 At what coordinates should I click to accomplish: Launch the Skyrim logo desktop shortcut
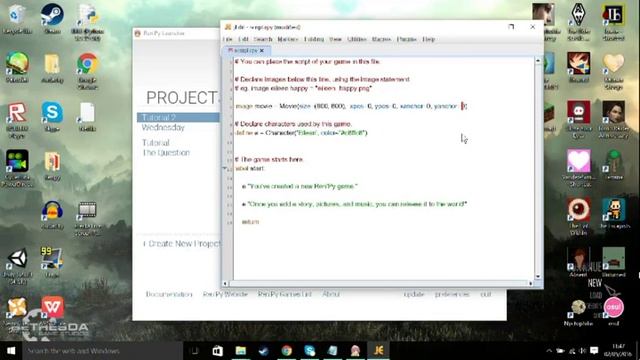(578, 22)
